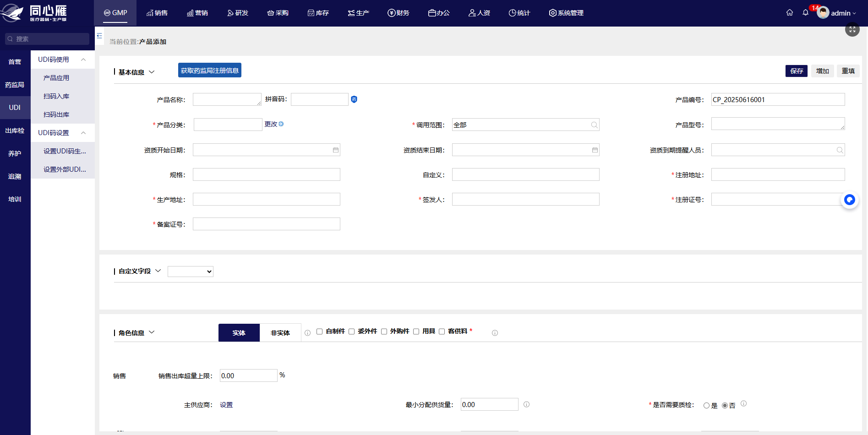Click the info icon after 非实体 tab
The image size is (868, 435).
[x=308, y=333]
